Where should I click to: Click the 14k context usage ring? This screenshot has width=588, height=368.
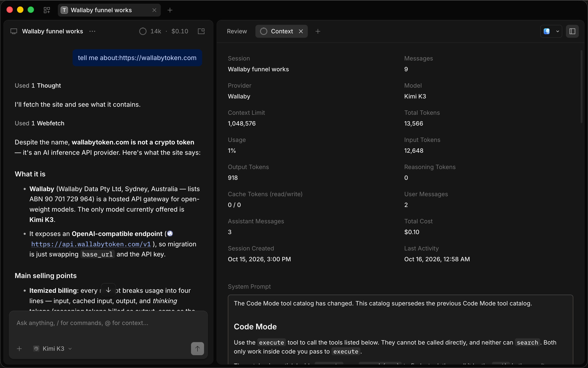click(143, 31)
